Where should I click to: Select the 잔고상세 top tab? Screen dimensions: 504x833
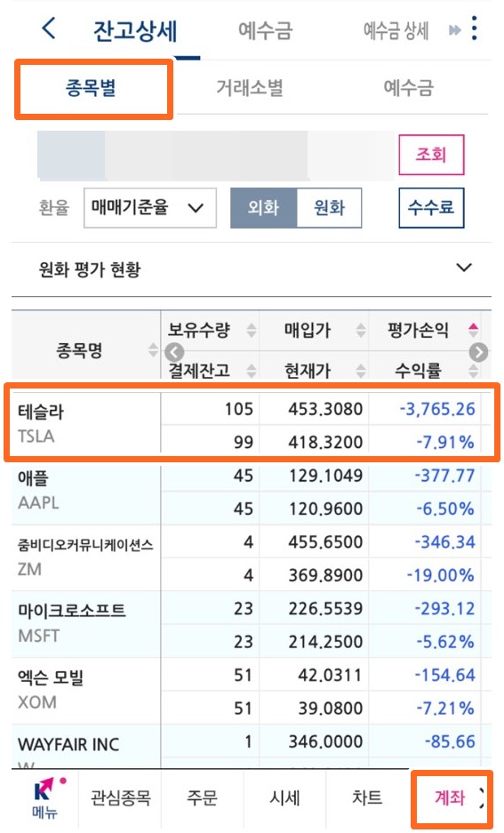pyautogui.click(x=135, y=31)
